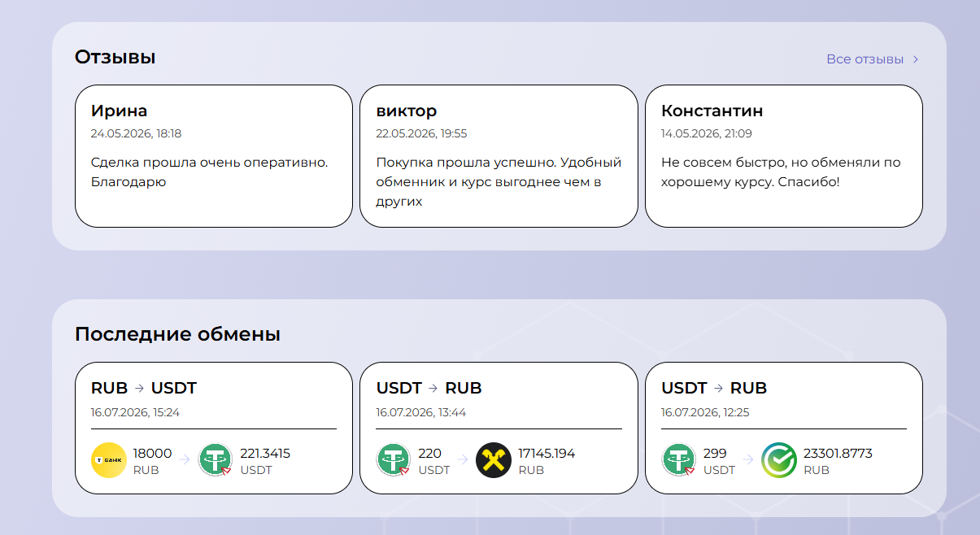Click the Tether icon beside 220 USDT
Viewport: 980px width, 535px height.
pos(394,460)
